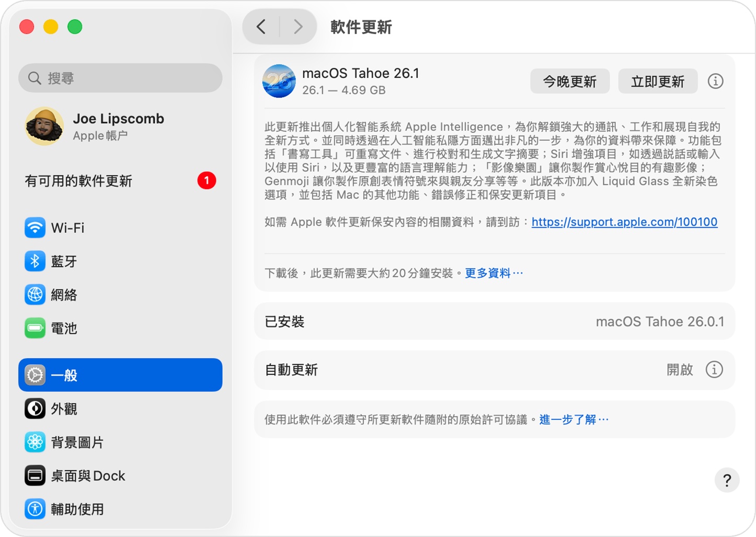This screenshot has height=537, width=756.
Task: Select 電池 label in sidebar
Action: (64, 328)
